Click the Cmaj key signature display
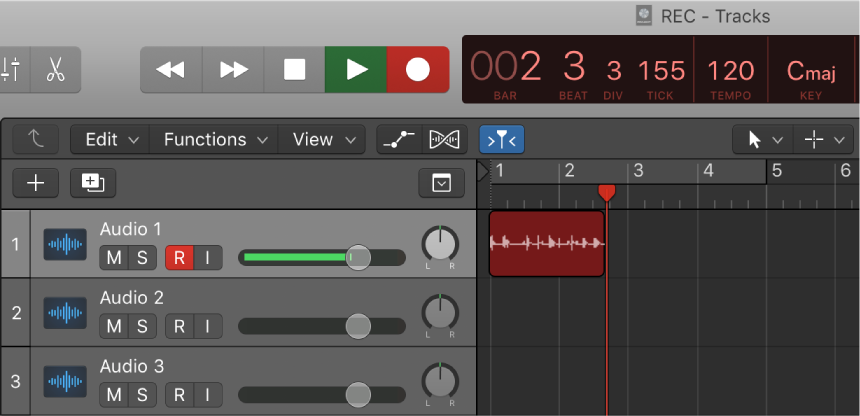This screenshot has width=860, height=416. pyautogui.click(x=811, y=71)
